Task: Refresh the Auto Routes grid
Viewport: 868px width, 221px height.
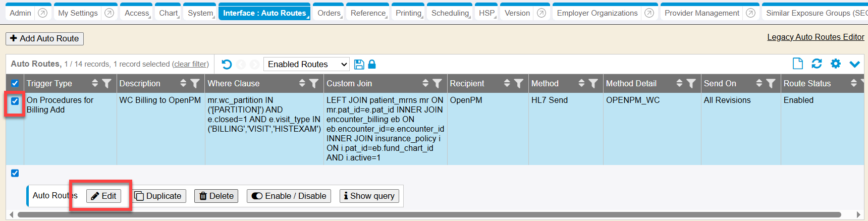Action: [x=817, y=64]
